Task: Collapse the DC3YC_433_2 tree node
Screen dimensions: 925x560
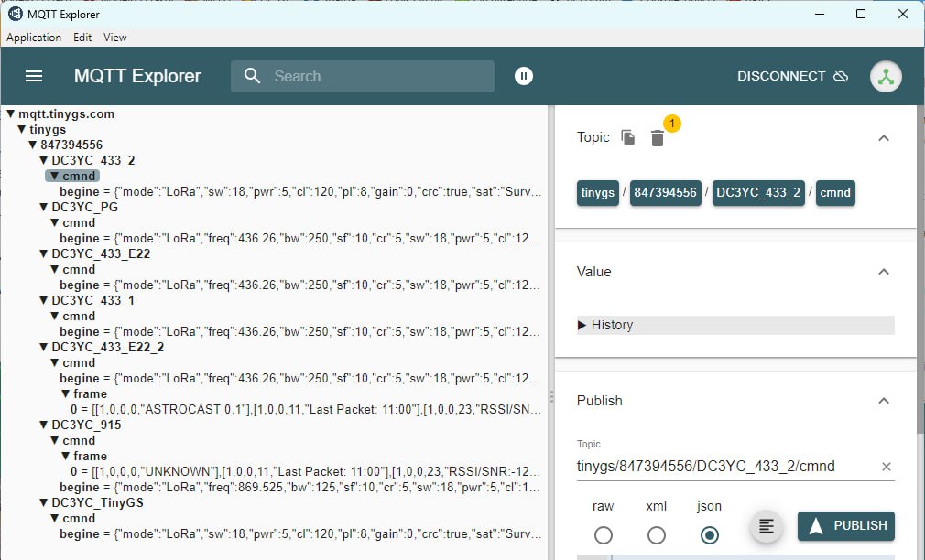Action: (44, 160)
